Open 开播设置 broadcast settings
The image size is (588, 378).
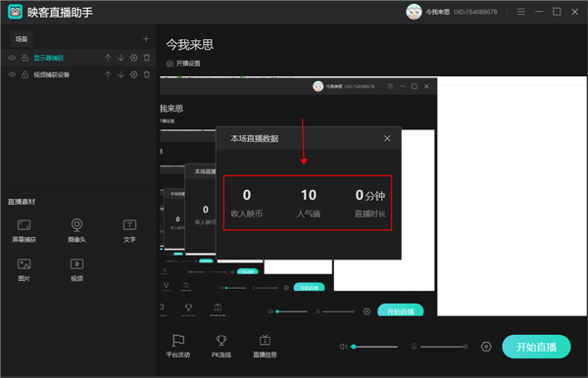pos(183,64)
